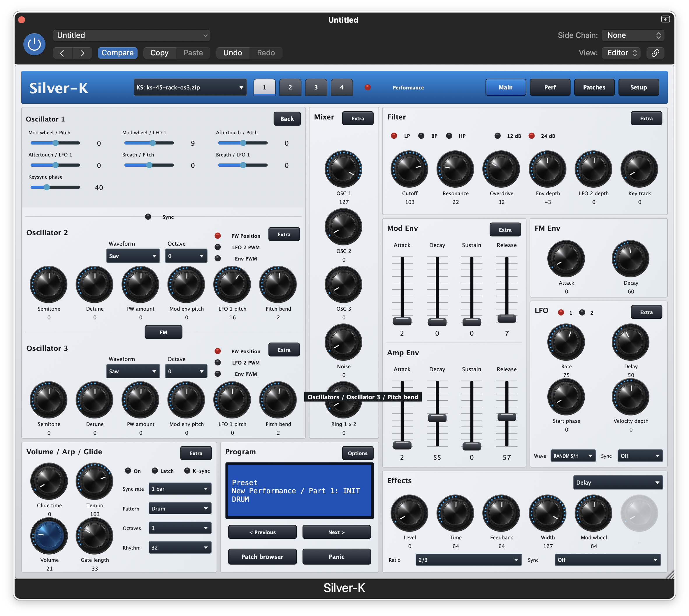
Task: Click the FM button between oscillators
Action: pos(163,332)
